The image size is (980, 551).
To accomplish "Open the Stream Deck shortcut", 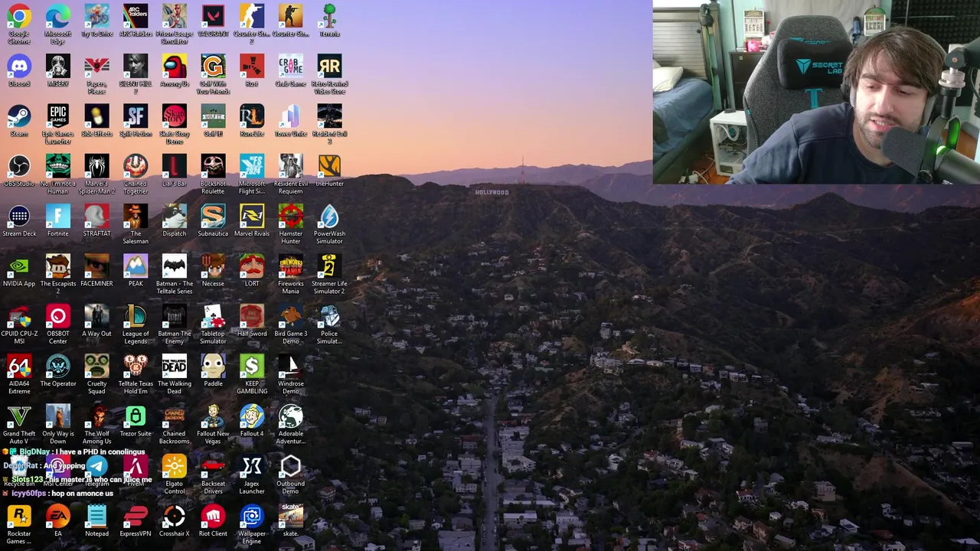I will pyautogui.click(x=19, y=216).
